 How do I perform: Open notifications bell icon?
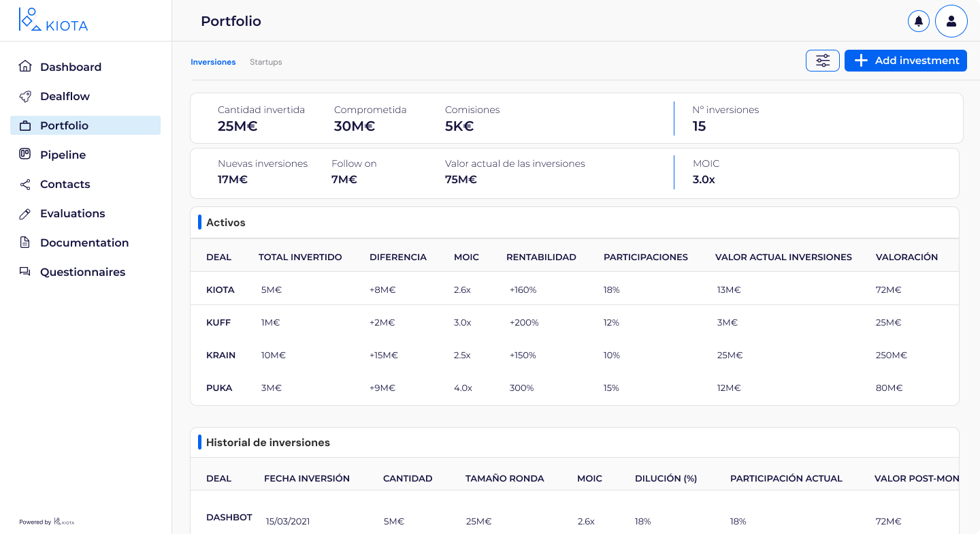918,21
